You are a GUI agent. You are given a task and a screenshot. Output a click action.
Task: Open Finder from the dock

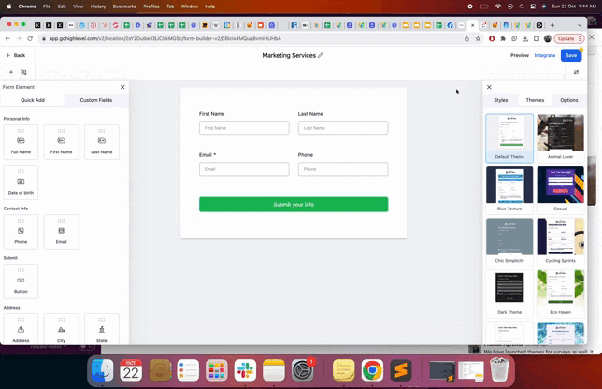(x=103, y=371)
